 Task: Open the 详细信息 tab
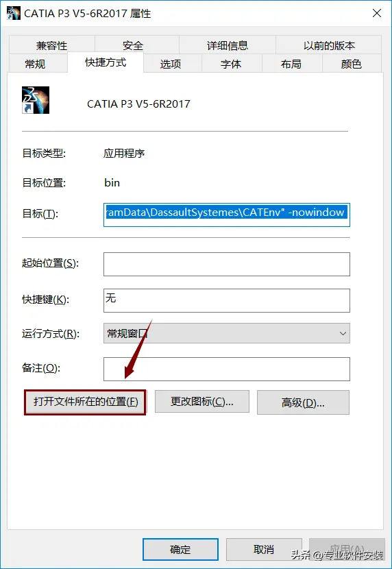click(x=228, y=45)
